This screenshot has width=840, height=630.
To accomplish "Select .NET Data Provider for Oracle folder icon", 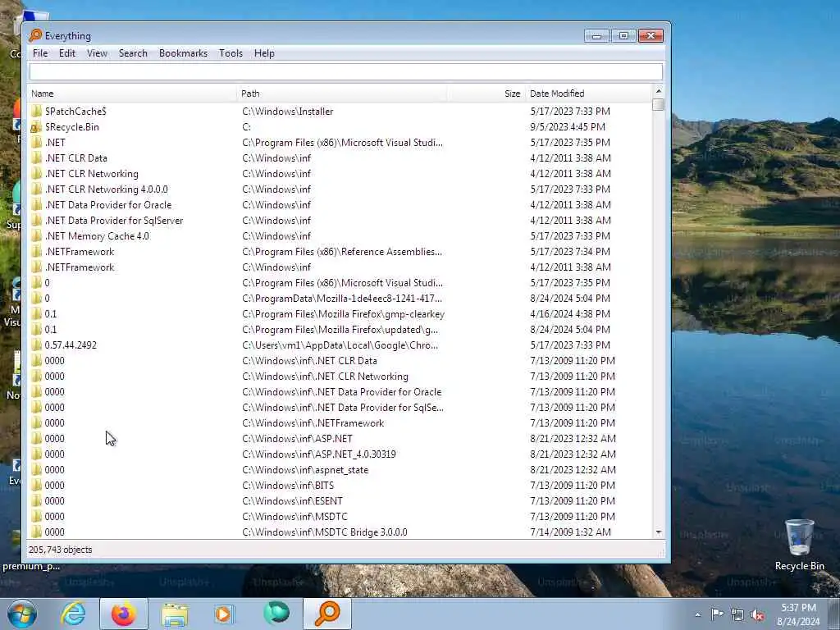I will tap(36, 204).
